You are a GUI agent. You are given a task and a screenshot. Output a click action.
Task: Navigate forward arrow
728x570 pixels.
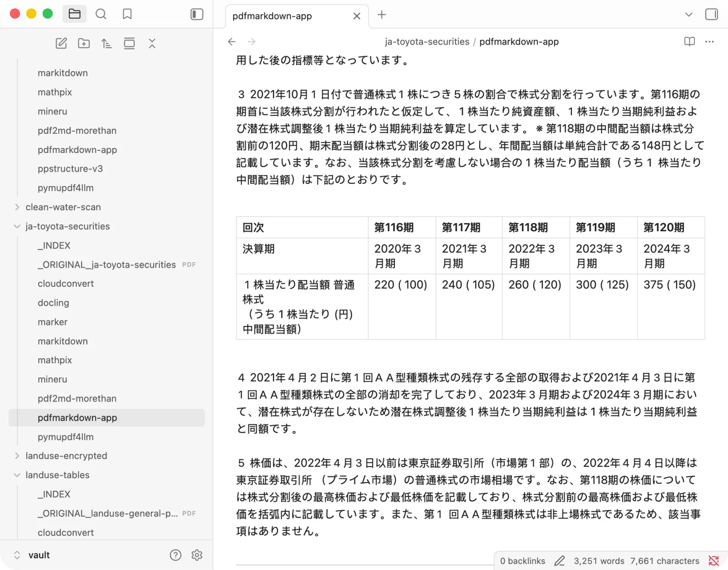(x=252, y=41)
